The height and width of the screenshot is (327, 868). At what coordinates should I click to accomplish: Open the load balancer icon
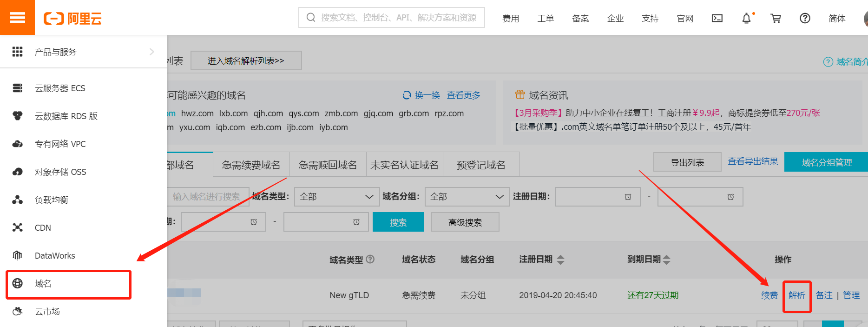[x=18, y=200]
